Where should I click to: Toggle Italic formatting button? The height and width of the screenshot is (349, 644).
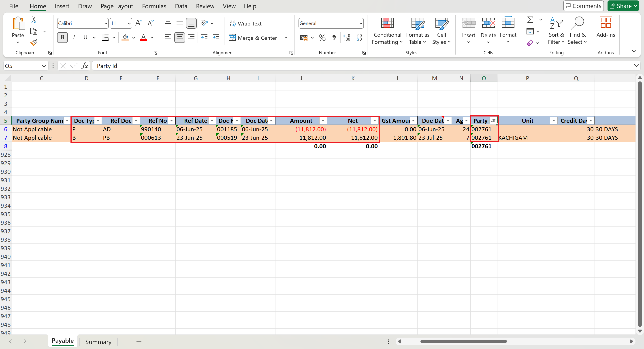pyautogui.click(x=74, y=38)
